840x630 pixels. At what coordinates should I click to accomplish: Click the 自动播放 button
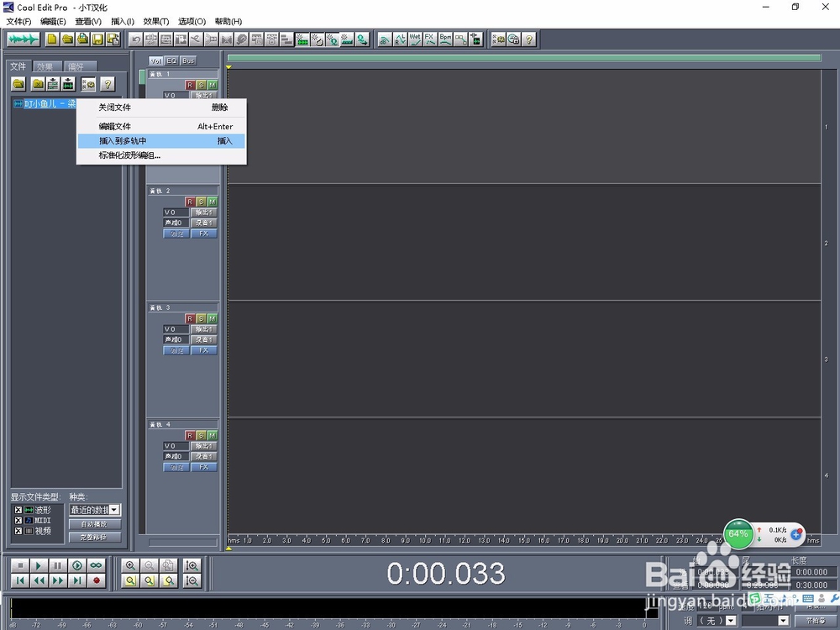(95, 524)
